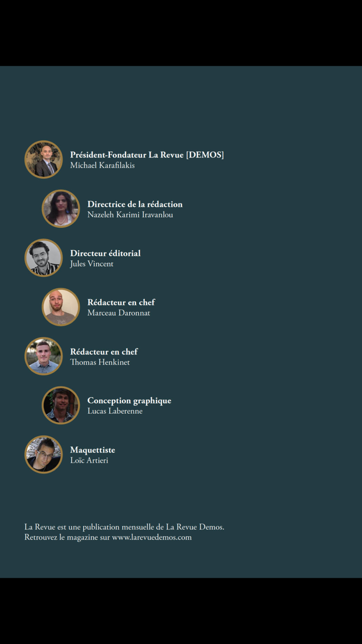Image resolution: width=362 pixels, height=644 pixels.
Task: Select the name Lucas Laberenne
Action: coord(115,411)
